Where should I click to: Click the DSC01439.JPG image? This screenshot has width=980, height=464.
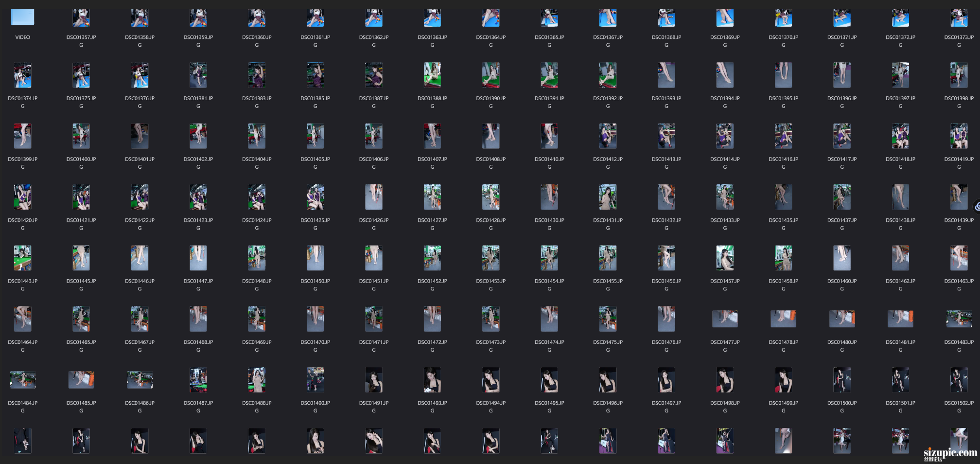click(959, 197)
